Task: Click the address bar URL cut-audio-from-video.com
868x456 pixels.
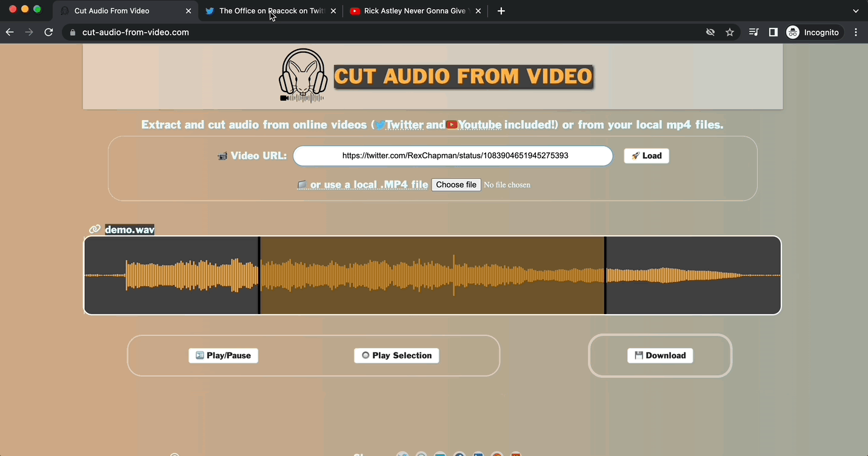Action: 136,33
